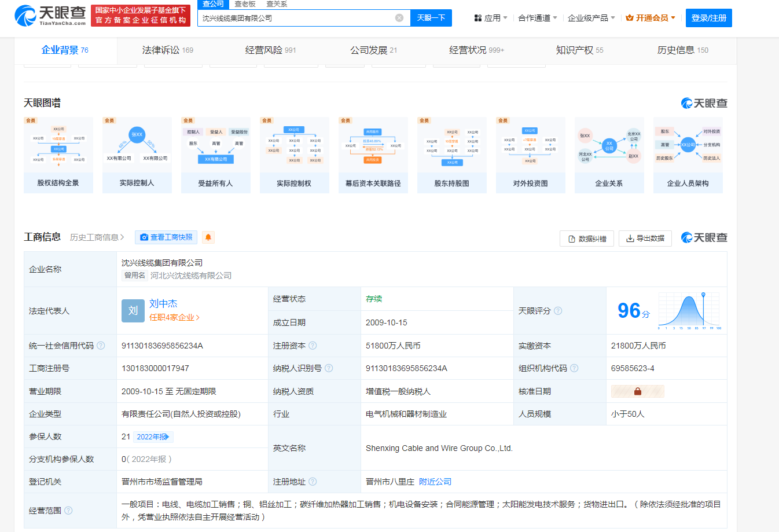Screen dimensions: 779x532
Task: Click the crown icon beside 开通会员
Action: tap(630, 18)
